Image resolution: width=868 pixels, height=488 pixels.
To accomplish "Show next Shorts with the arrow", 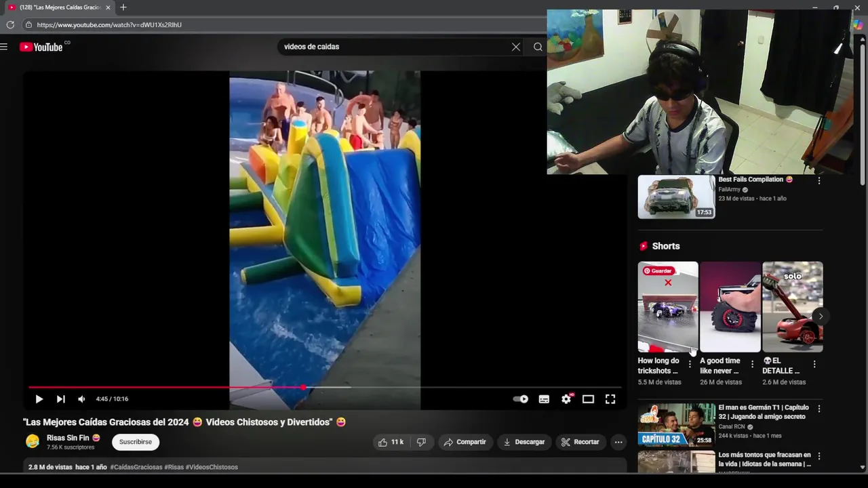I will [821, 316].
